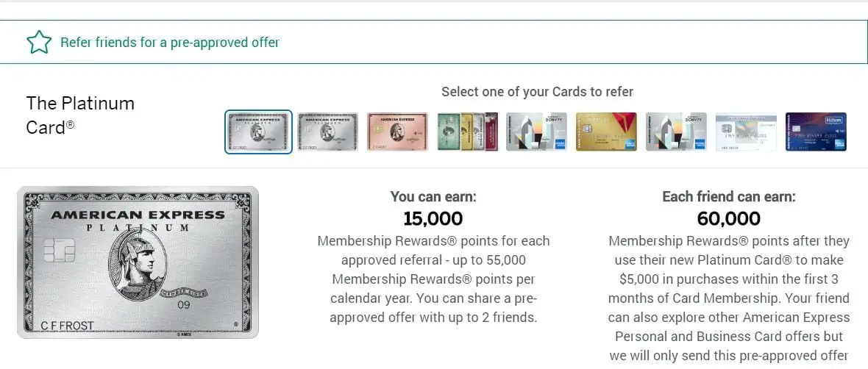Select the Bonvoy card right of the Delta card
Image resolution: width=868 pixels, height=369 pixels.
(676, 132)
